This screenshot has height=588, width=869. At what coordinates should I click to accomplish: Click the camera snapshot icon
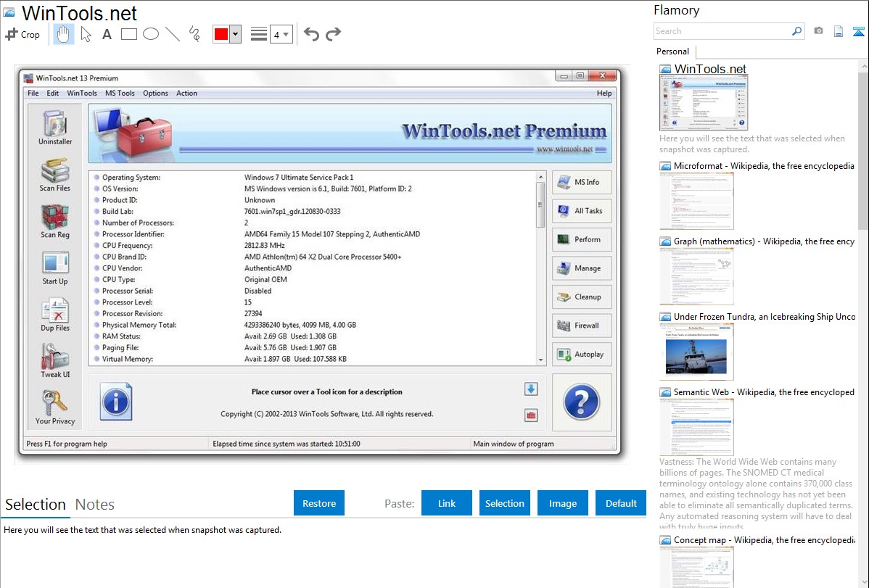click(x=818, y=31)
